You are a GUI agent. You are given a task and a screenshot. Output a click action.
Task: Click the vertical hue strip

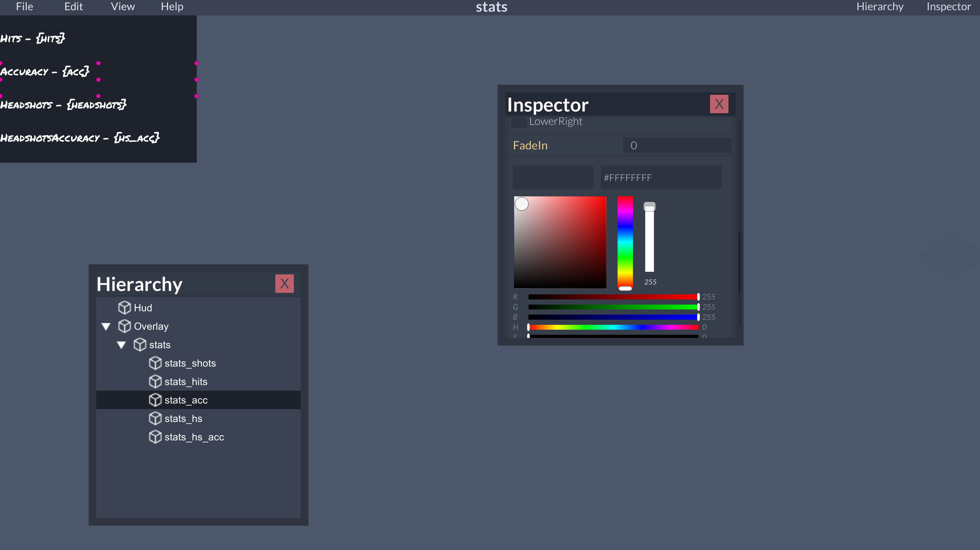[625, 242]
